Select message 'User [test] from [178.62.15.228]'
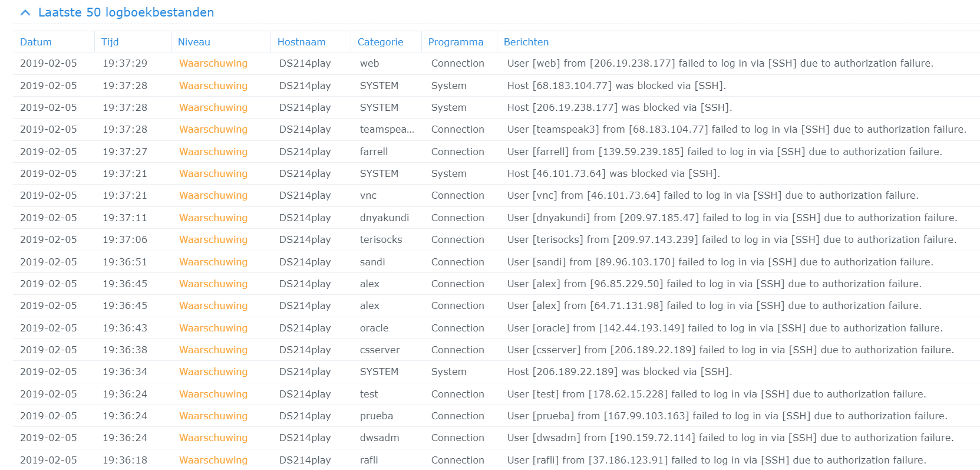The image size is (980, 470). coord(717,394)
